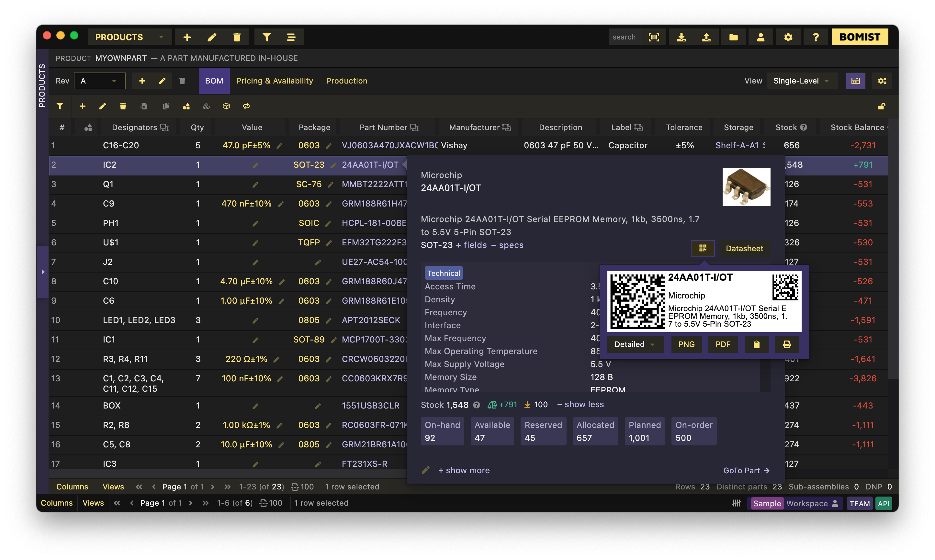The image size is (935, 560).
Task: Print the label with printer icon
Action: (786, 344)
